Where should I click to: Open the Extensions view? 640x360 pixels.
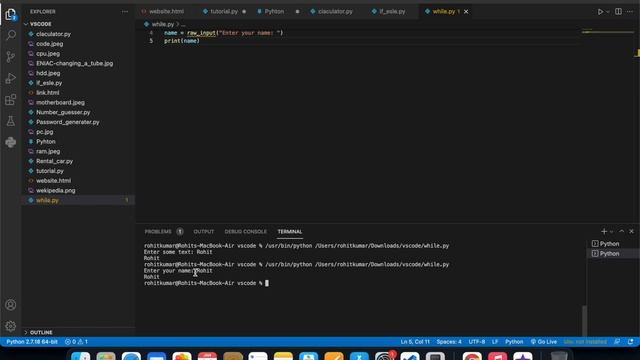[11, 100]
